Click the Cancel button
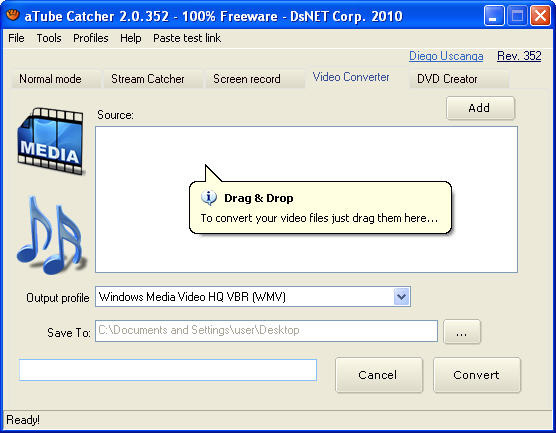 tap(379, 375)
